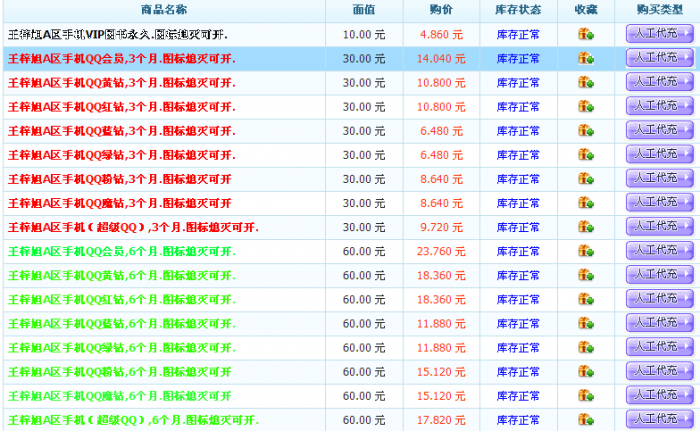Click the 面值 column header
The height and width of the screenshot is (431, 700).
click(364, 9)
